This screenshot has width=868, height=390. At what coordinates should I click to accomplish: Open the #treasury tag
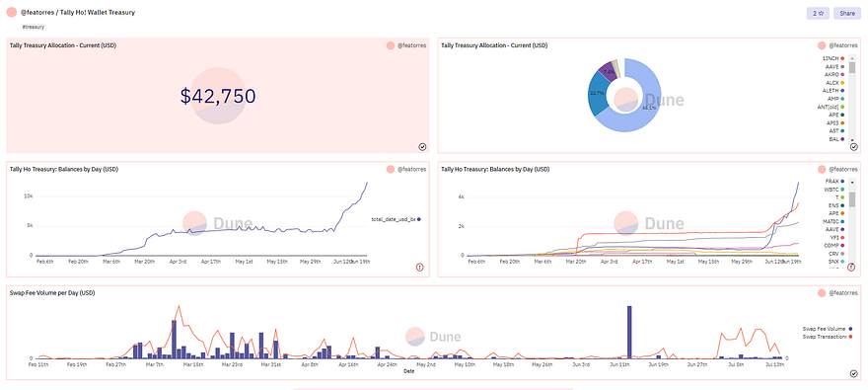pyautogui.click(x=33, y=27)
